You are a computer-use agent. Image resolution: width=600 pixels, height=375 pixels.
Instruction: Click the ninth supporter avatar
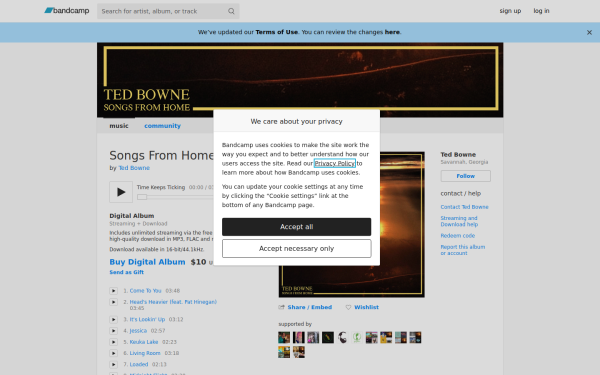click(401, 338)
